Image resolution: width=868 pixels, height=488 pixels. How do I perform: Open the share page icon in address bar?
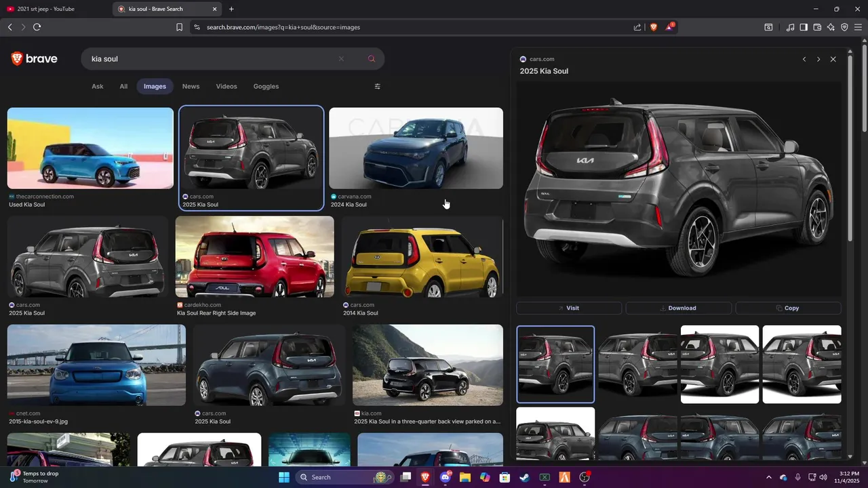click(x=637, y=27)
